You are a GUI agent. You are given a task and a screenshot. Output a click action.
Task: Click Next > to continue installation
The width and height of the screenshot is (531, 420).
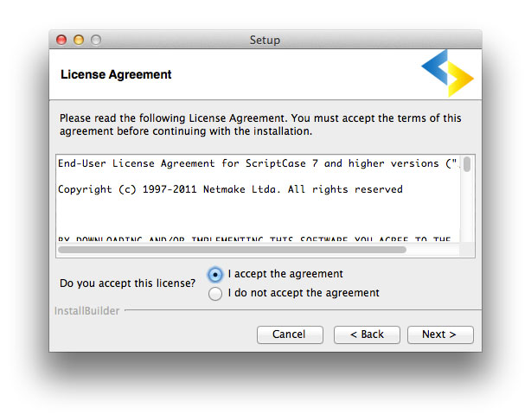click(440, 334)
